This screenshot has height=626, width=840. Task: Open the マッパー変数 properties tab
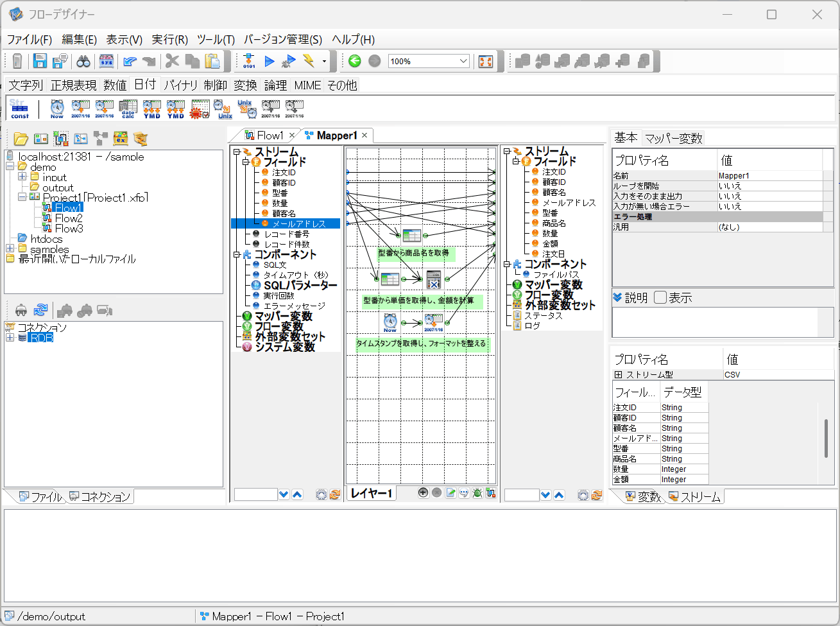pos(673,137)
